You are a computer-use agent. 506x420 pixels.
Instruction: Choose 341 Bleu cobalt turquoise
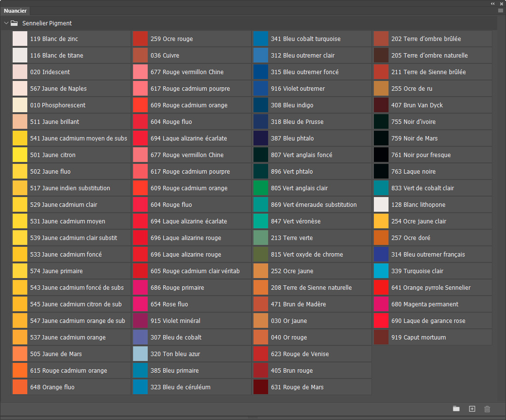pyautogui.click(x=312, y=39)
